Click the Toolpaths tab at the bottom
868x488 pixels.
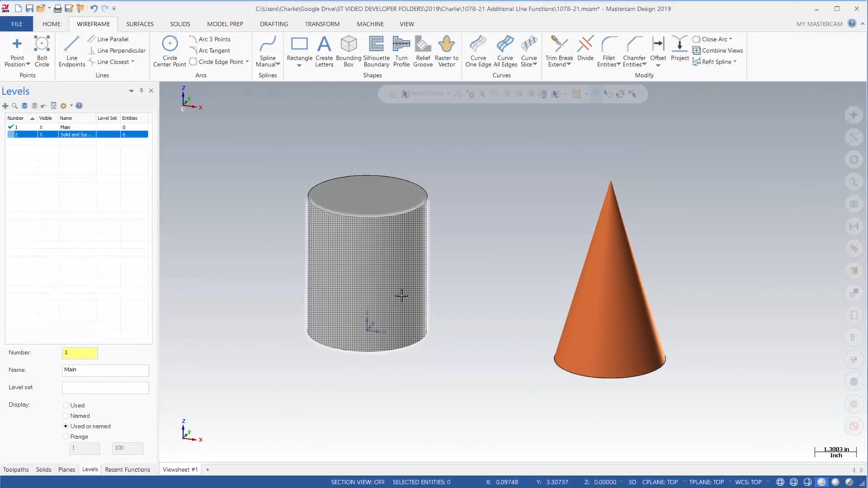pyautogui.click(x=15, y=469)
